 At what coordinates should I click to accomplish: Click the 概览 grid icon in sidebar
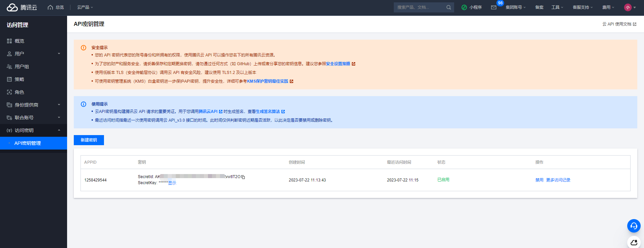(9, 41)
